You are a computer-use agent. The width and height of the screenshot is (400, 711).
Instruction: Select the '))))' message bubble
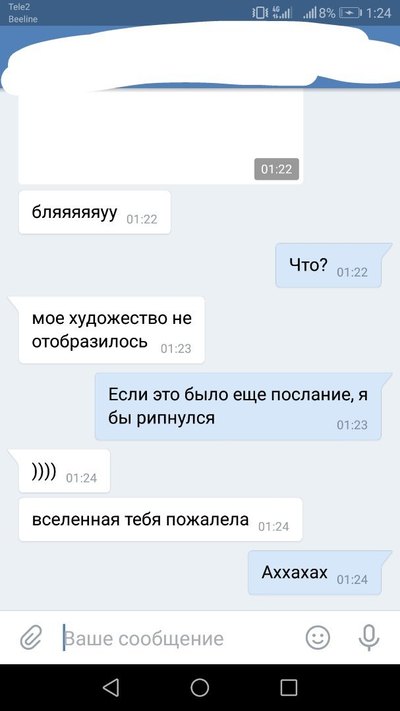(60, 471)
